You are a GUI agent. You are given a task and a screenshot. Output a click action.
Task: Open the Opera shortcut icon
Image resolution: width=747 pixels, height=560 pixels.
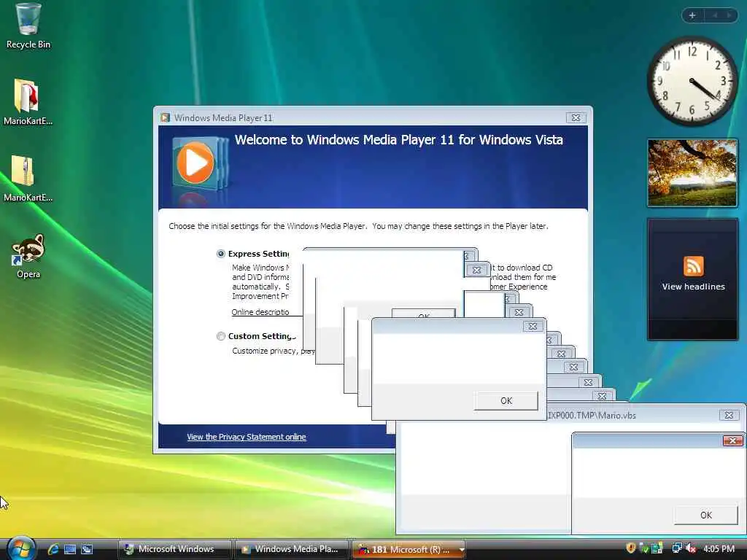tap(28, 256)
